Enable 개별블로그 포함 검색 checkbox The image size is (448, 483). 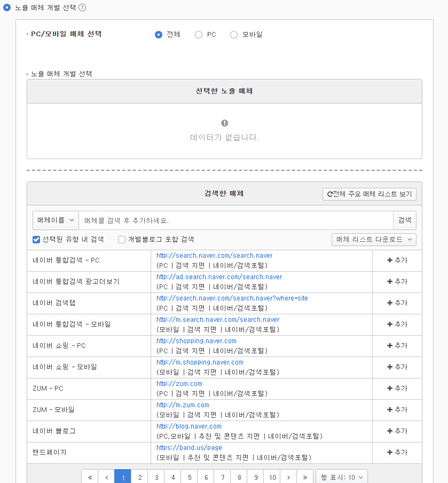click(x=122, y=239)
